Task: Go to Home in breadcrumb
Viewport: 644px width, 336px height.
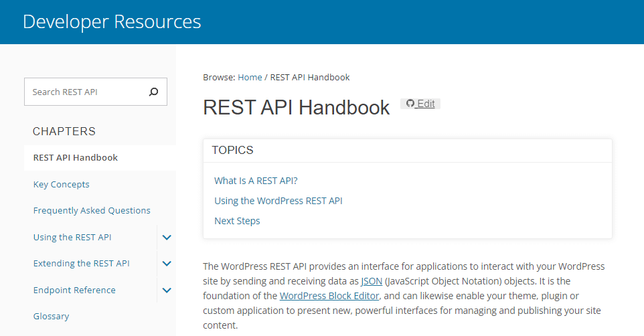Action: [250, 77]
